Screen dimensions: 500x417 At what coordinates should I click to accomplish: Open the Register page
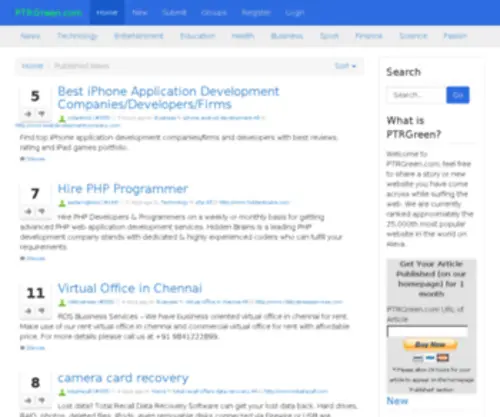pyautogui.click(x=256, y=13)
